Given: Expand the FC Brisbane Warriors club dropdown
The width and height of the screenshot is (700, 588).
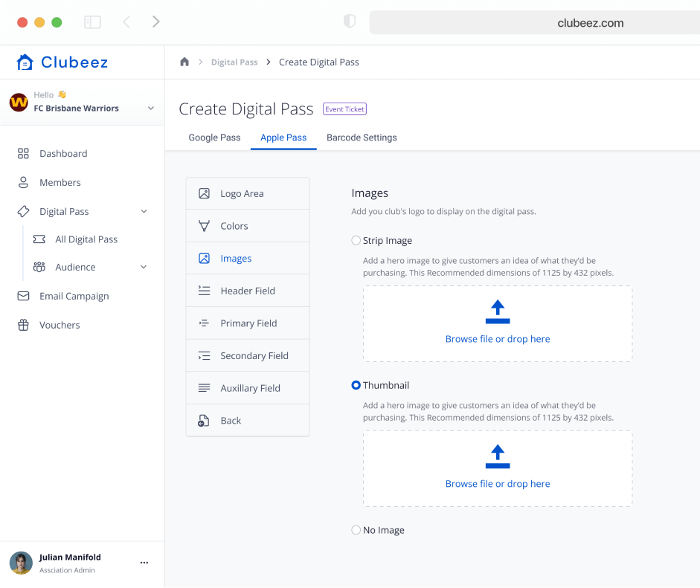Looking at the screenshot, I should pos(151,109).
